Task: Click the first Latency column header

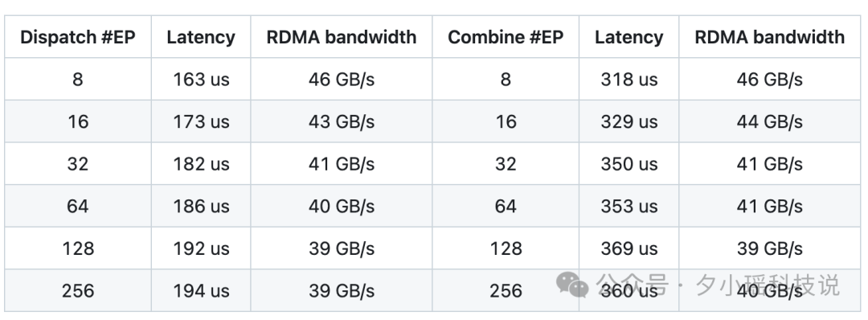Action: 201,37
